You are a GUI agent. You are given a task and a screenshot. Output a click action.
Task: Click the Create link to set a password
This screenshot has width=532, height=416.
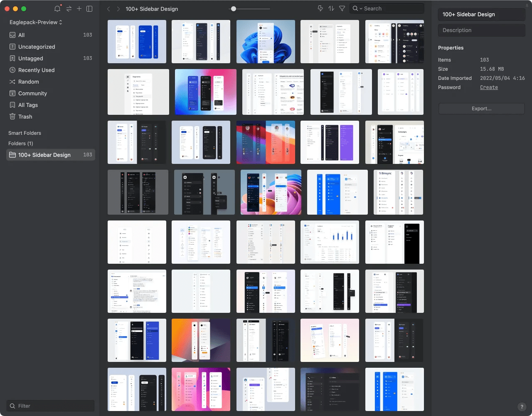tap(489, 87)
